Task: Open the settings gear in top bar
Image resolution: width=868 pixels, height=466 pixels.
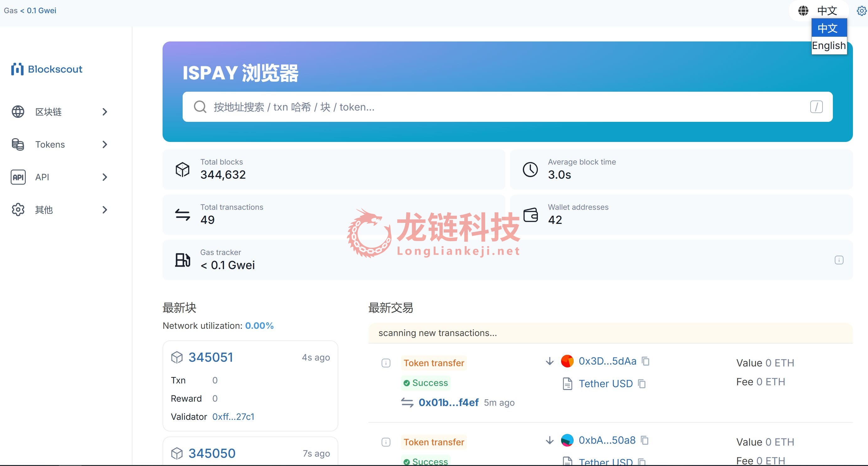Action: pos(862,11)
